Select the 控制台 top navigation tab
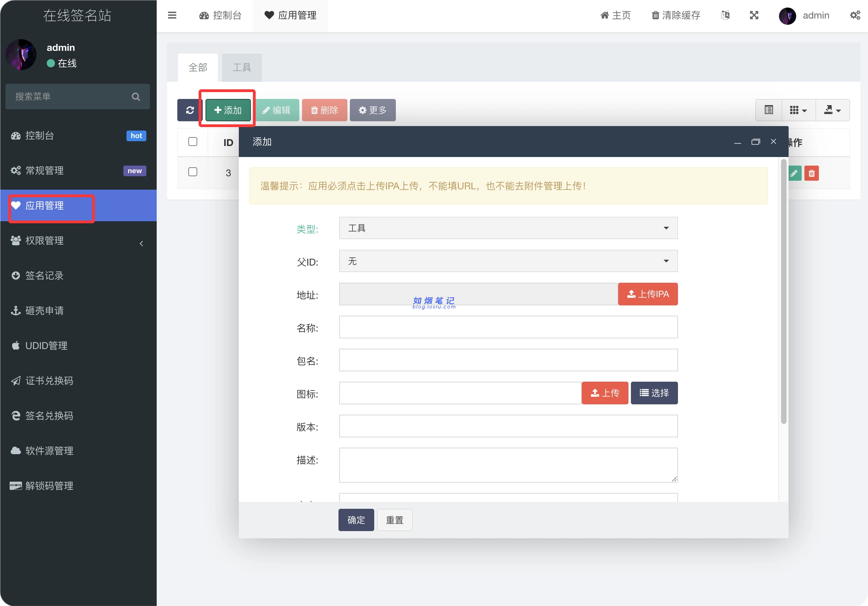The height and width of the screenshot is (606, 868). pos(220,15)
